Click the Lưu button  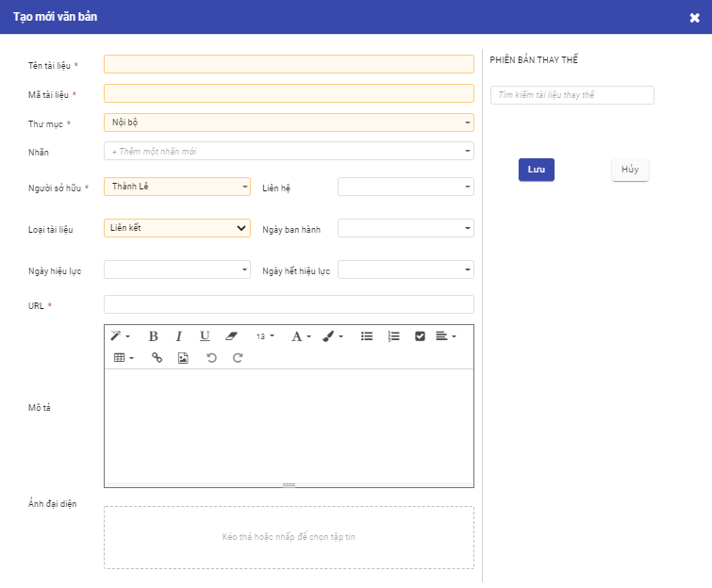click(537, 170)
